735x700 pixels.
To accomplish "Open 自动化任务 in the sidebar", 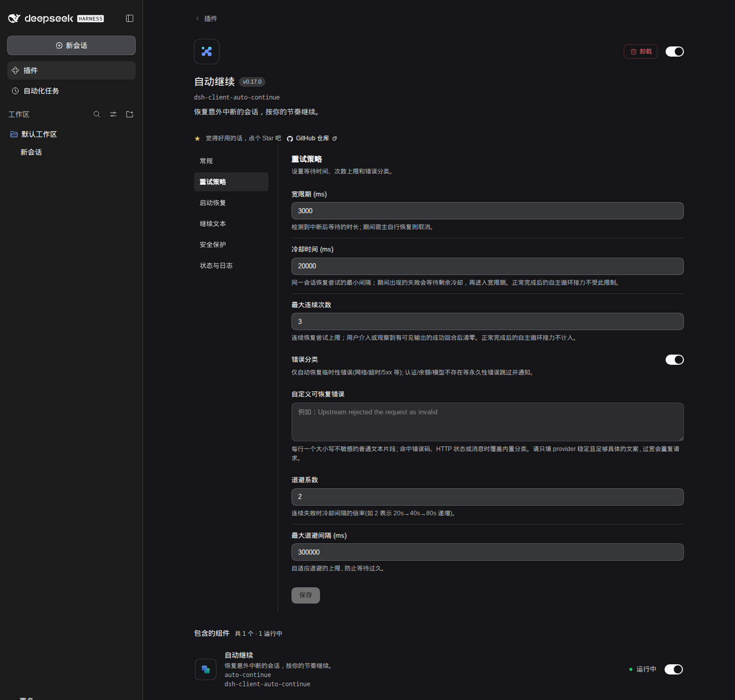I will point(71,91).
